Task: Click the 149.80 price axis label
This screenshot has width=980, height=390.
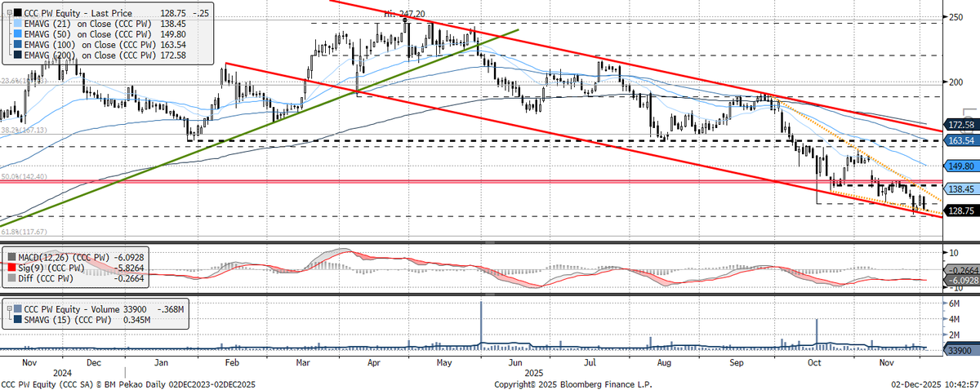Action: [960, 166]
